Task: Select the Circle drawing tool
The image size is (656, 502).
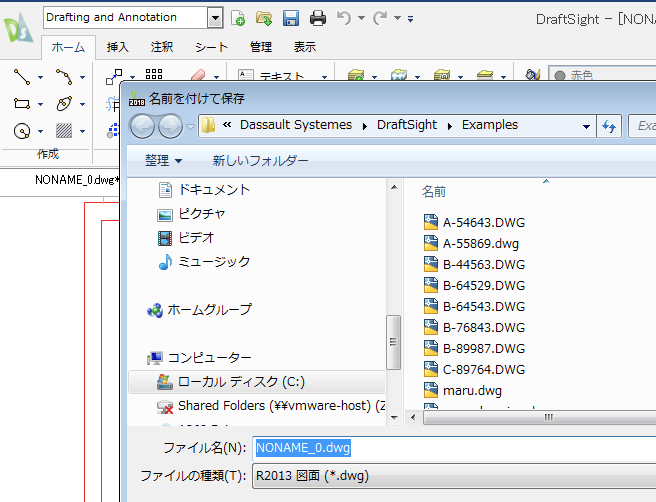Action: tap(22, 131)
